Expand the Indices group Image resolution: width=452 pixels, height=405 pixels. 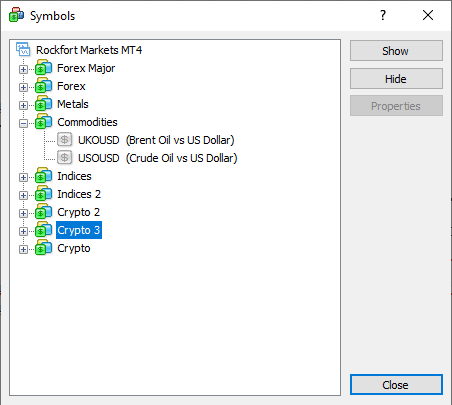(23, 177)
